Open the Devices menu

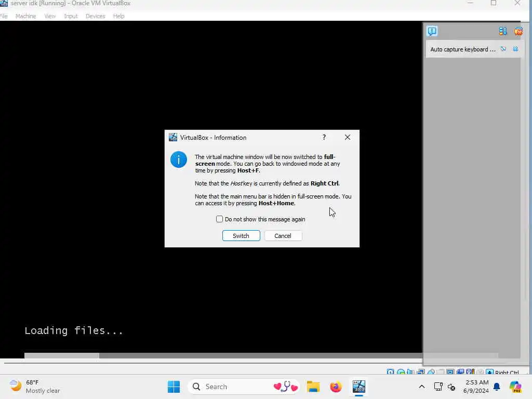[x=95, y=16]
